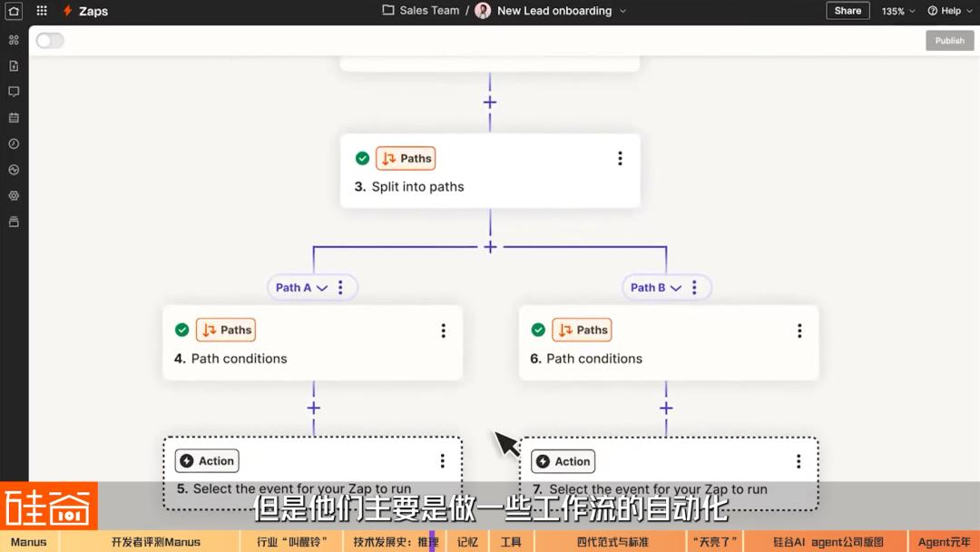Click the Publish button

949,41
